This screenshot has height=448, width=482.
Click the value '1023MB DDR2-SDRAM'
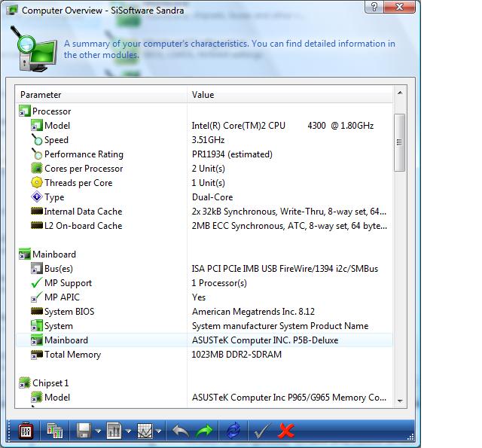click(x=236, y=355)
